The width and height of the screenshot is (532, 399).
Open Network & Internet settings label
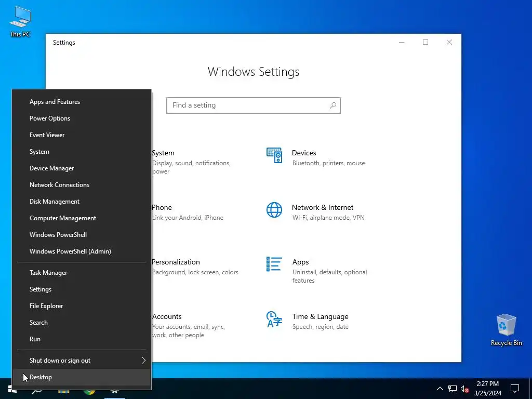click(x=323, y=208)
